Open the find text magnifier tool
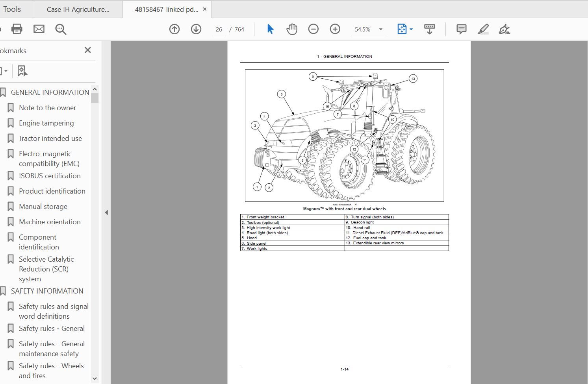The image size is (588, 384). coord(61,29)
